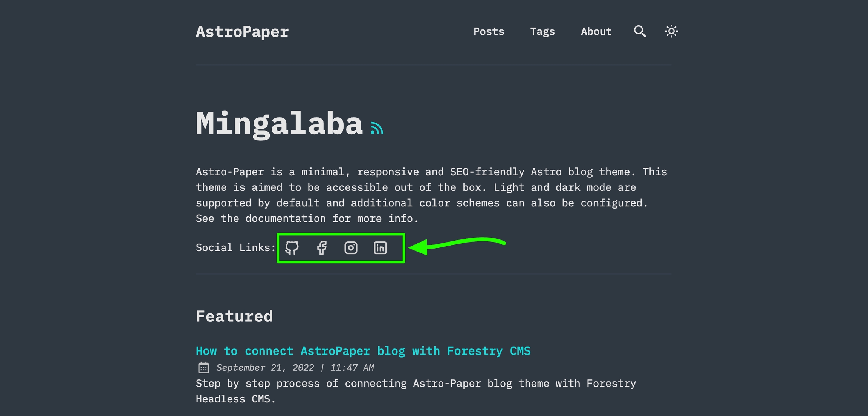Go to the Posts page

pyautogui.click(x=489, y=31)
